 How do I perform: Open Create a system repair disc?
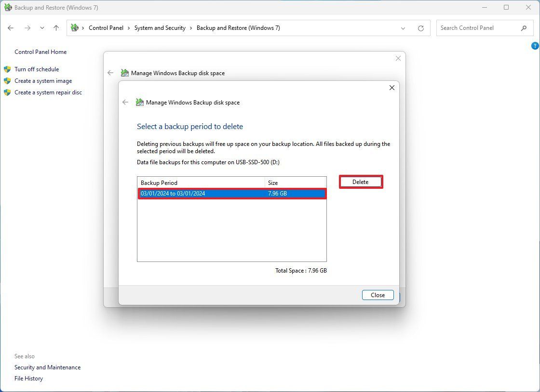tap(48, 92)
